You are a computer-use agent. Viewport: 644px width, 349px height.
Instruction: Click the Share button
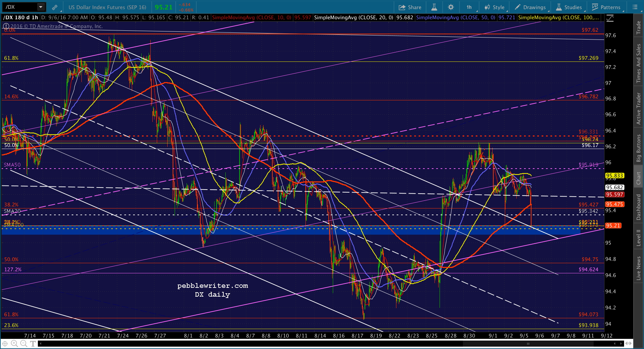(x=410, y=7)
